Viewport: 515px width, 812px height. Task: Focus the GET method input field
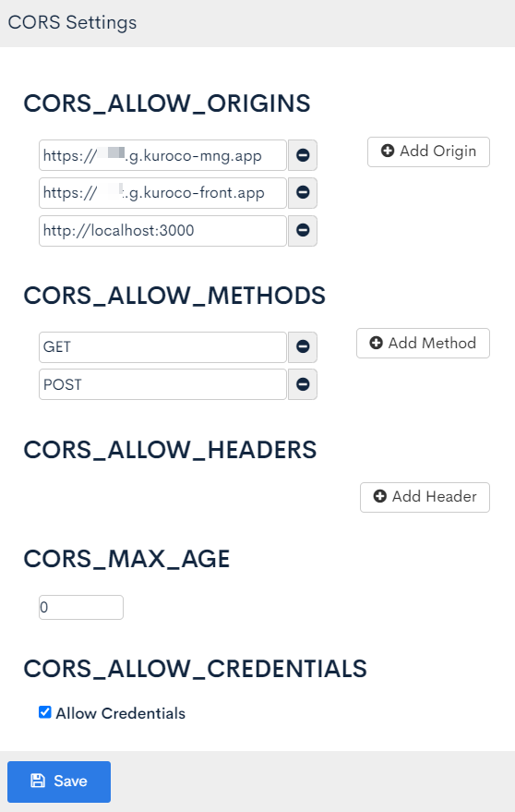tap(162, 347)
